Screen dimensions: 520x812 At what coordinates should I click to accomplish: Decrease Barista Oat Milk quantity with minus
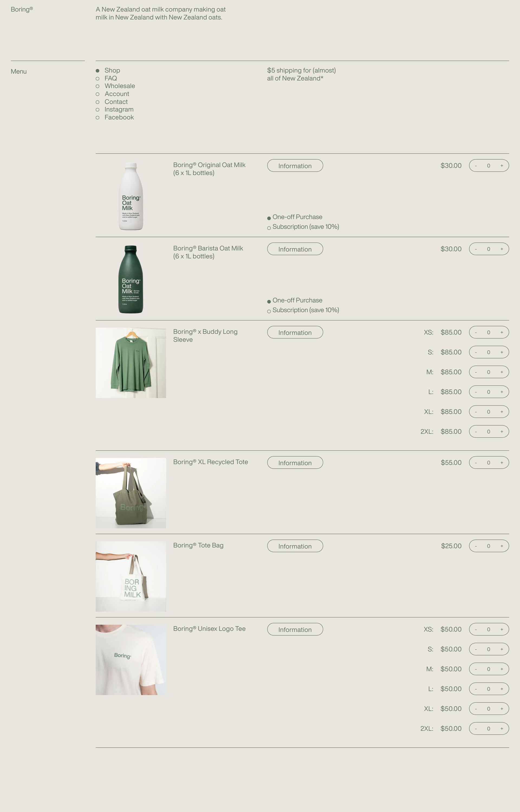[x=476, y=249]
